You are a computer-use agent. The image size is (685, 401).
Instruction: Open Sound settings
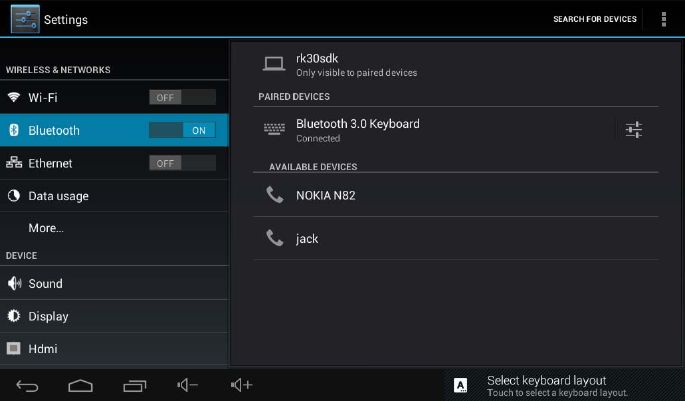click(114, 283)
